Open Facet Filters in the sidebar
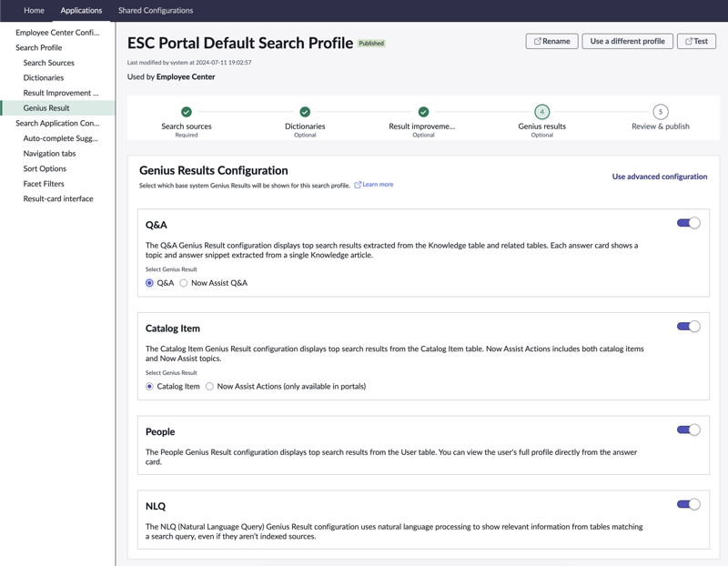 coord(44,184)
